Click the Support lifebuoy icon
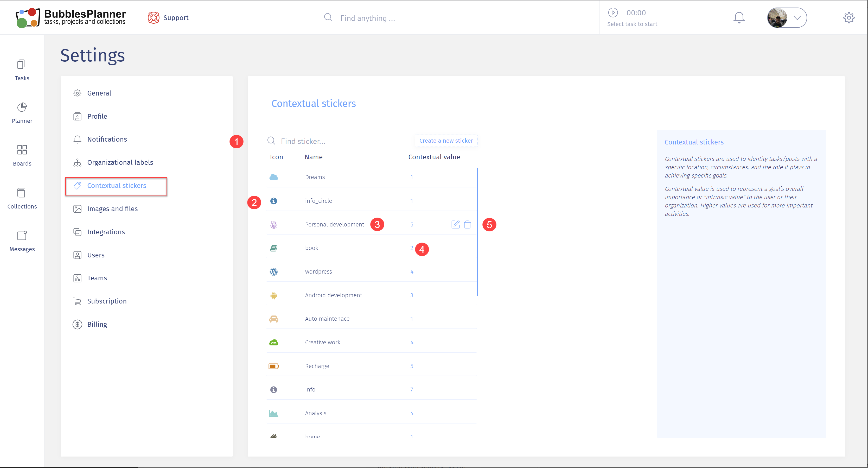 tap(153, 17)
